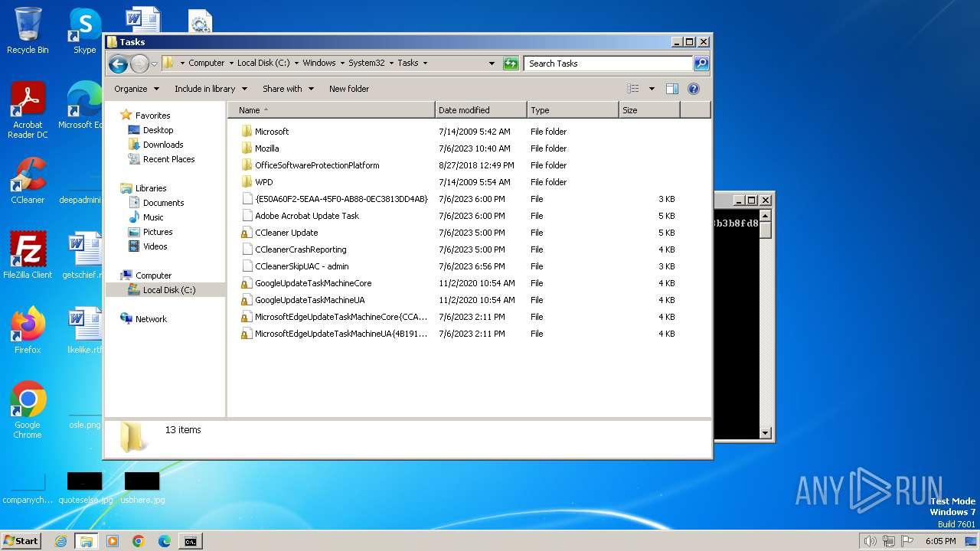
Task: Select Network in the navigation pane
Action: coord(151,319)
